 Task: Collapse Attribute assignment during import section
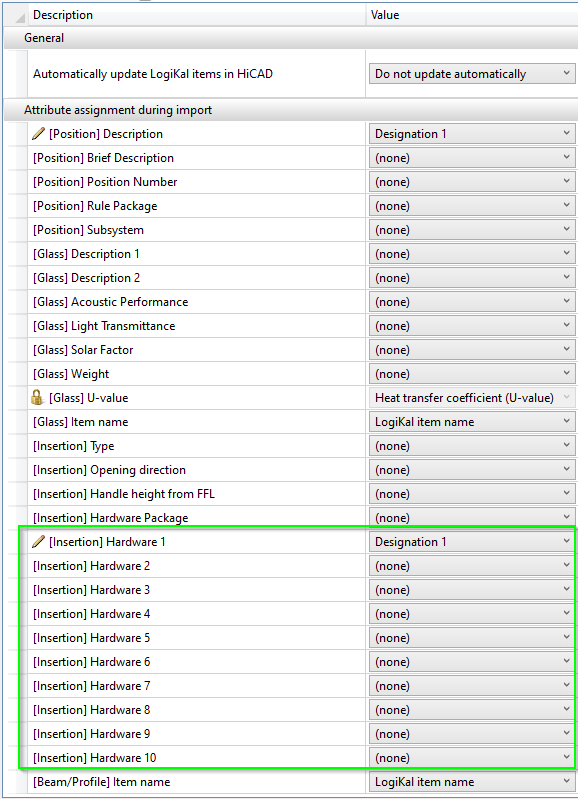tap(291, 110)
